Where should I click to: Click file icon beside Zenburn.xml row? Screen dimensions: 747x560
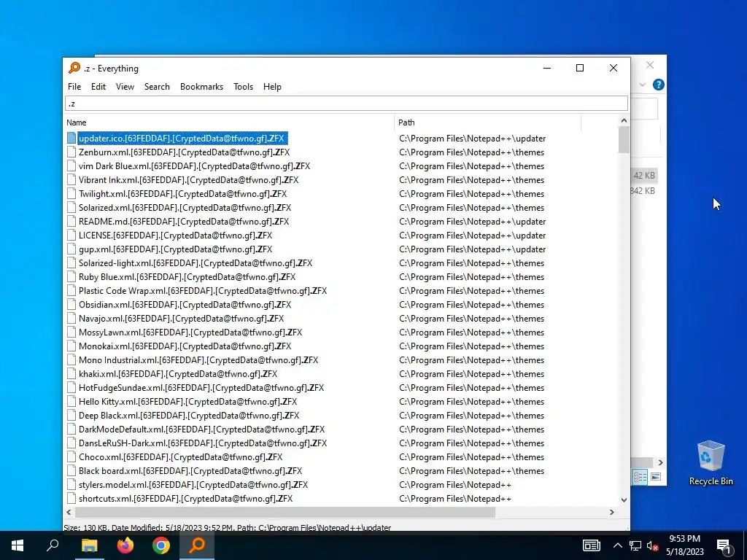[x=71, y=152]
